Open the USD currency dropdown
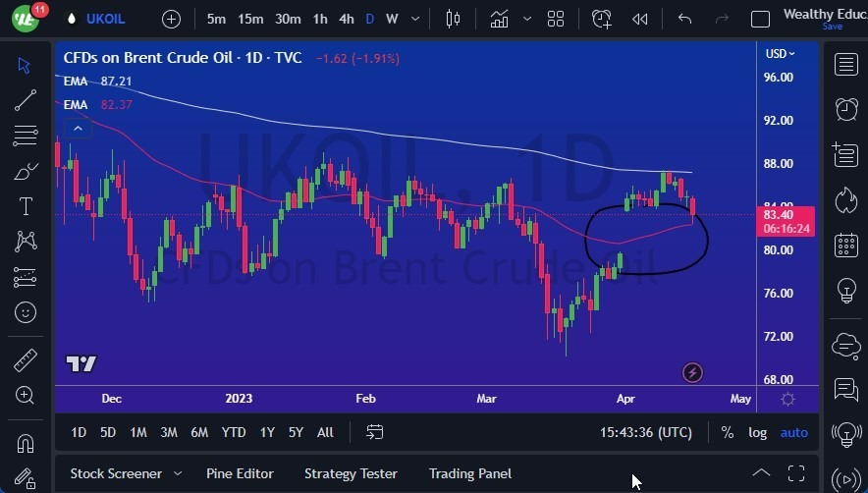 click(780, 54)
